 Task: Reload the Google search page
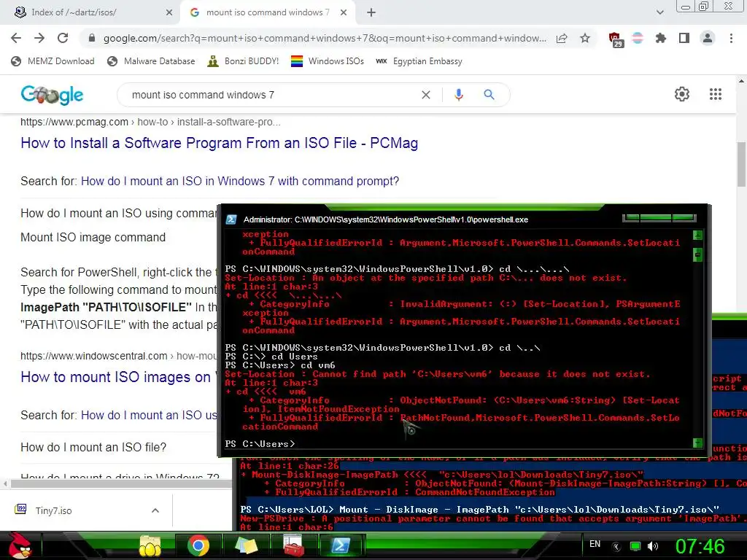tap(63, 38)
